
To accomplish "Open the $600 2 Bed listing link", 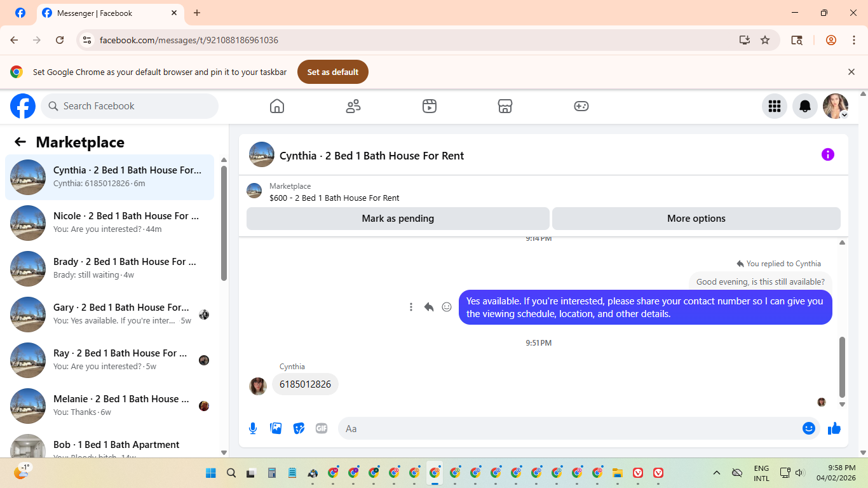I will [334, 198].
